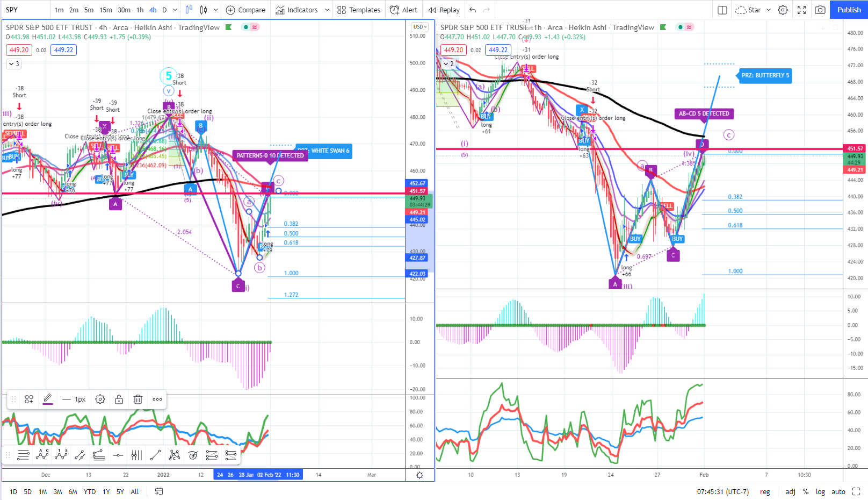Open the USD currency dropdown

(x=420, y=27)
